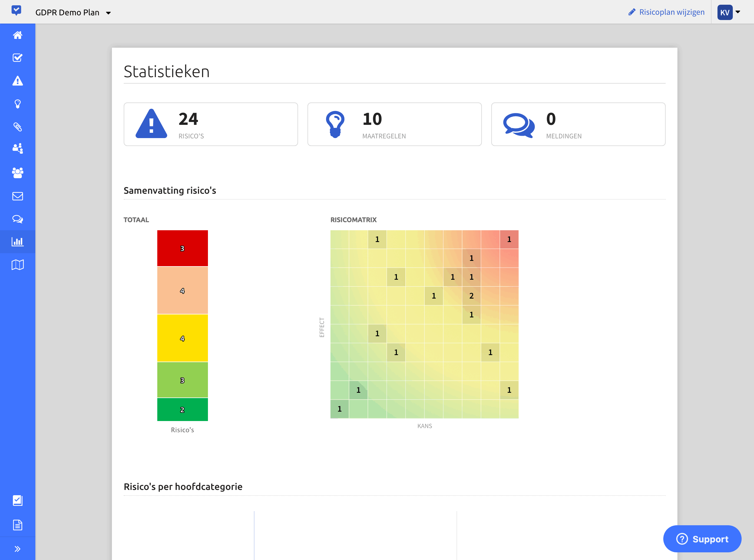Click the matrix cell containing the number 2
754x560 pixels.
471,296
